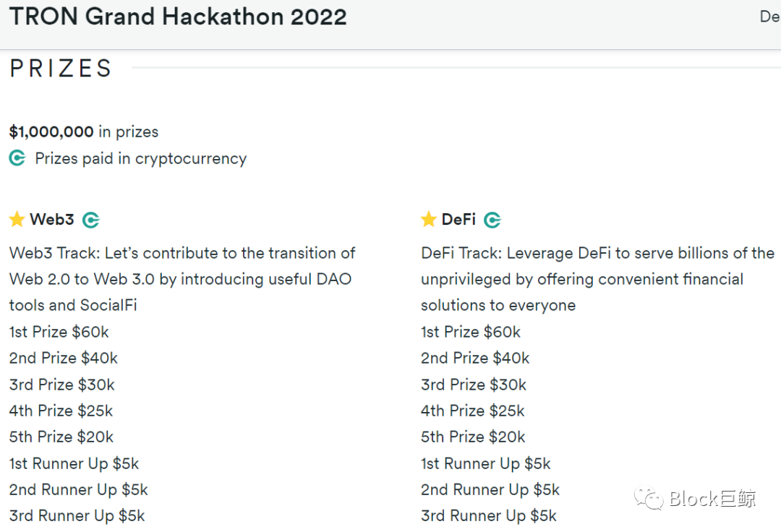This screenshot has width=781, height=532.
Task: Click the green crypto icon next to Web3
Action: [91, 220]
